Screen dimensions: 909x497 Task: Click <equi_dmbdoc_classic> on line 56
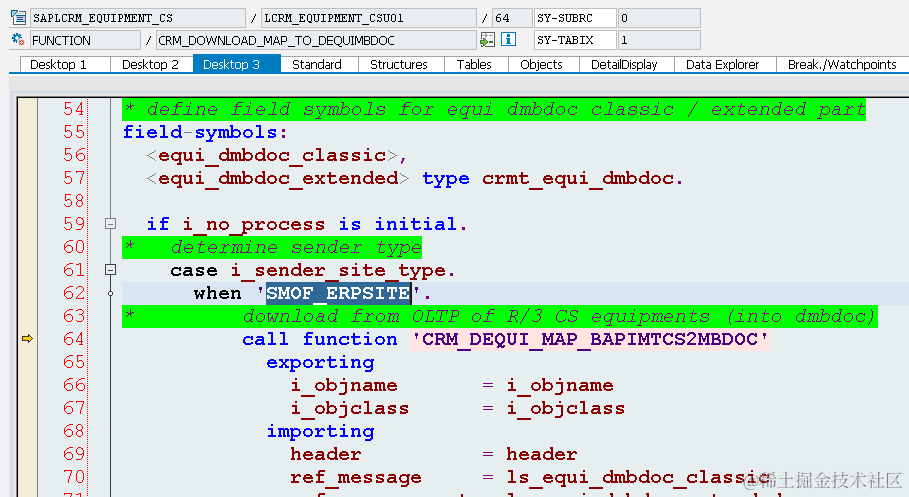coord(272,155)
